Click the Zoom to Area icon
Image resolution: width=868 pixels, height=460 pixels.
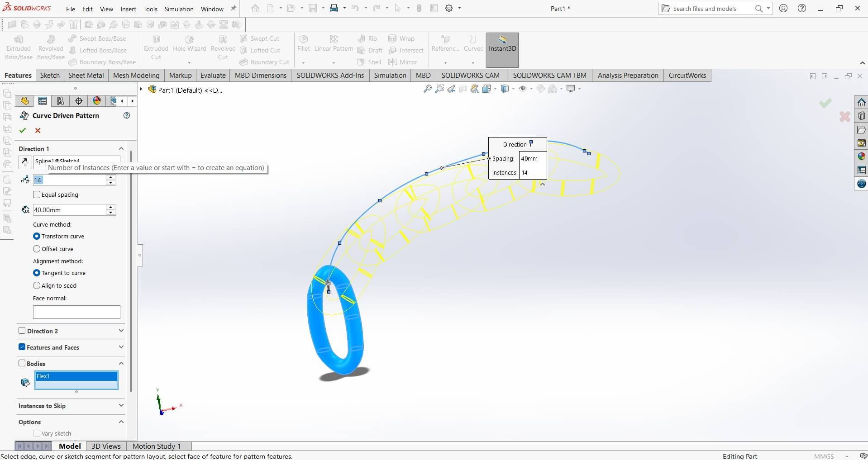439,89
